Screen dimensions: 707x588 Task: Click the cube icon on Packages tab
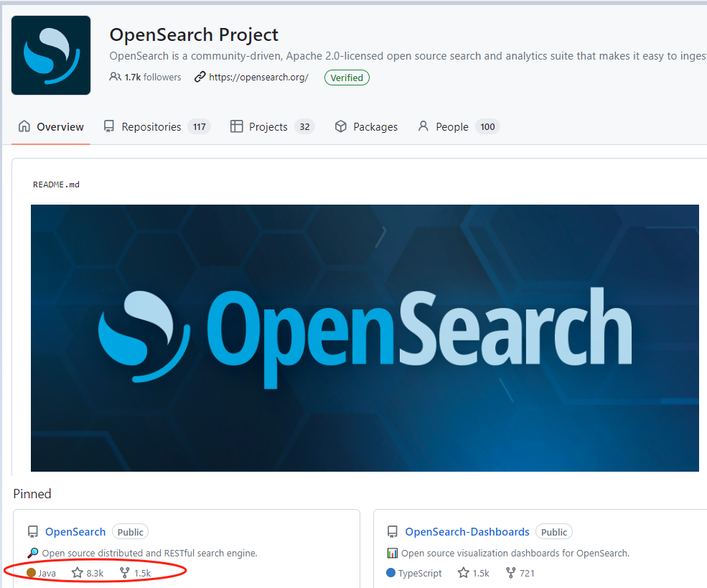(x=341, y=126)
